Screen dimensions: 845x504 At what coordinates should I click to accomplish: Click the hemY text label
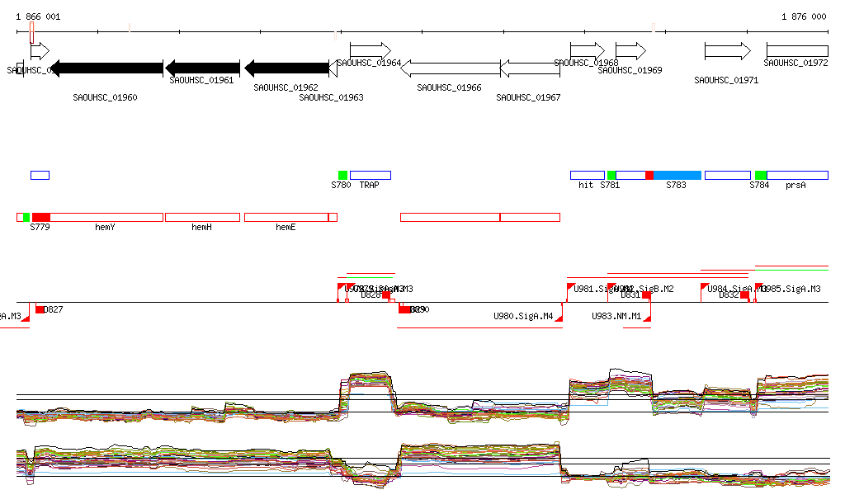click(x=105, y=227)
